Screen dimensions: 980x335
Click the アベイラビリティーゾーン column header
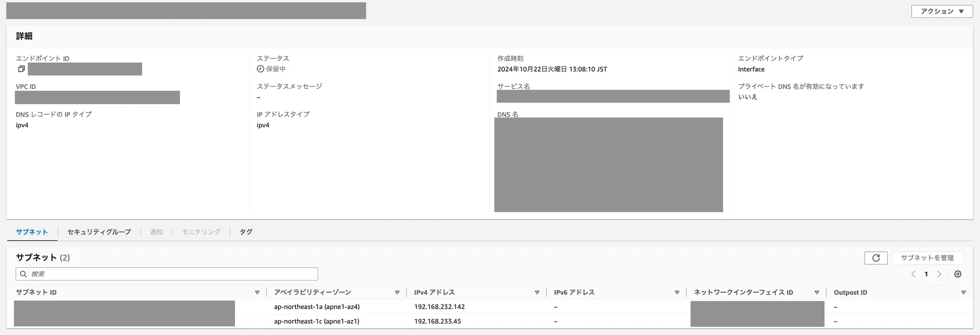pyautogui.click(x=312, y=292)
